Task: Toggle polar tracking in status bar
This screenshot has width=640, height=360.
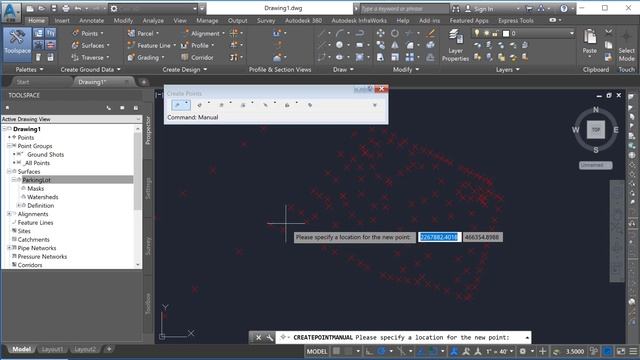Action: click(x=382, y=351)
